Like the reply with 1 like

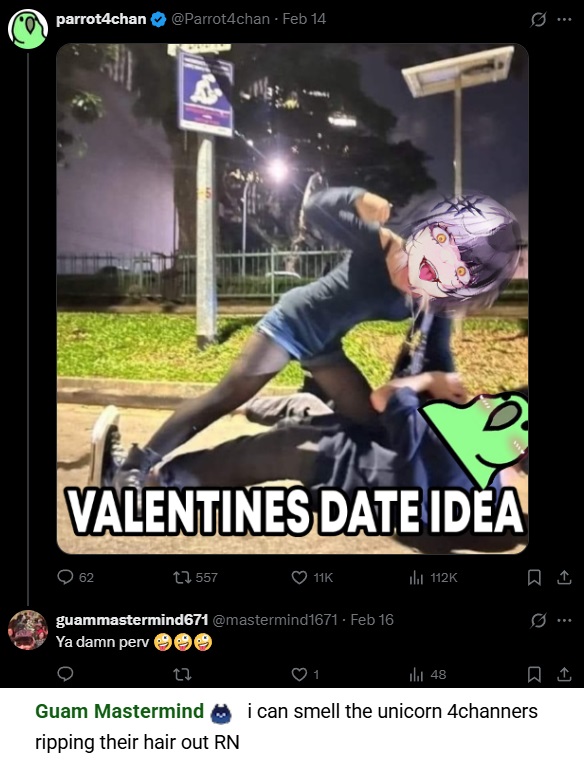pyautogui.click(x=305, y=674)
